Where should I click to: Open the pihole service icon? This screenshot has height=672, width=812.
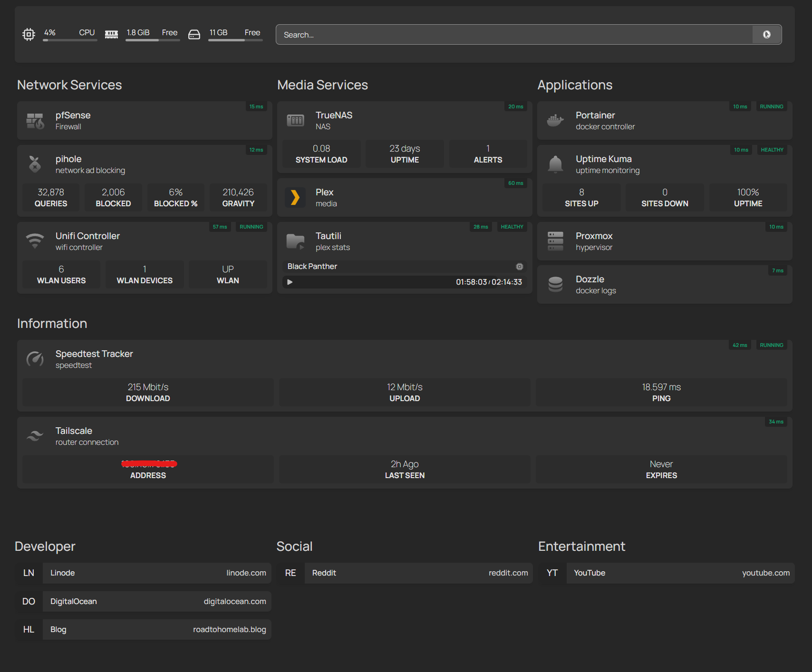tap(35, 164)
